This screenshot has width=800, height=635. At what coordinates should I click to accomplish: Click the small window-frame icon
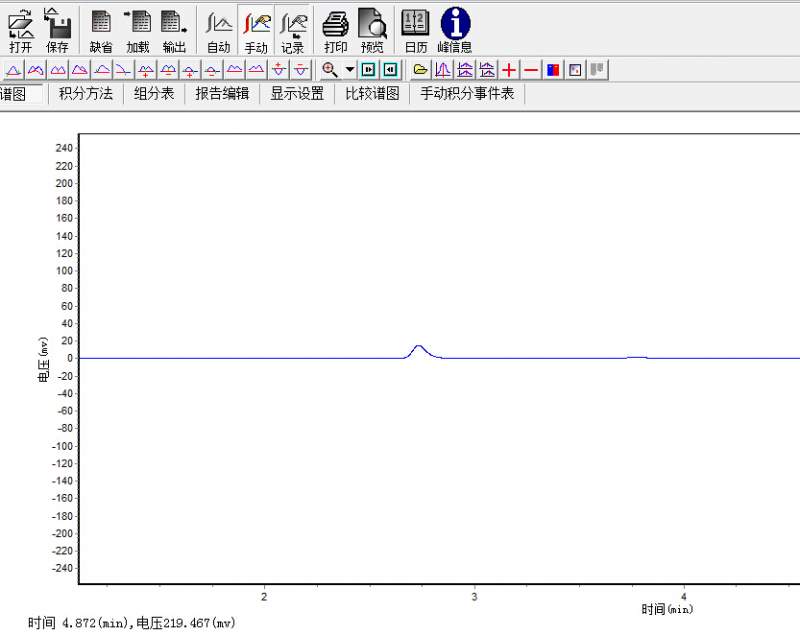point(575,70)
